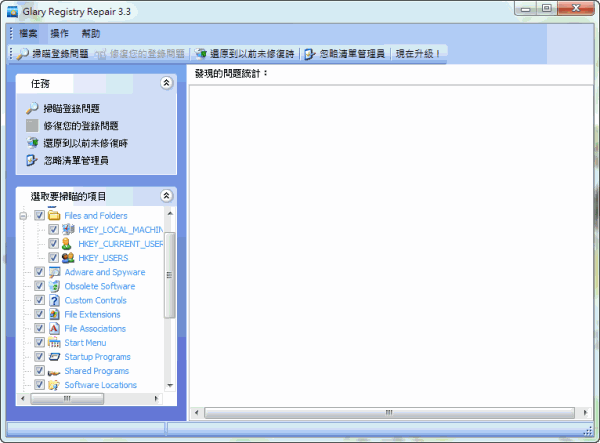This screenshot has height=443, width=600.
Task: Toggle the Adware and Spyware checkbox
Action: point(39,272)
